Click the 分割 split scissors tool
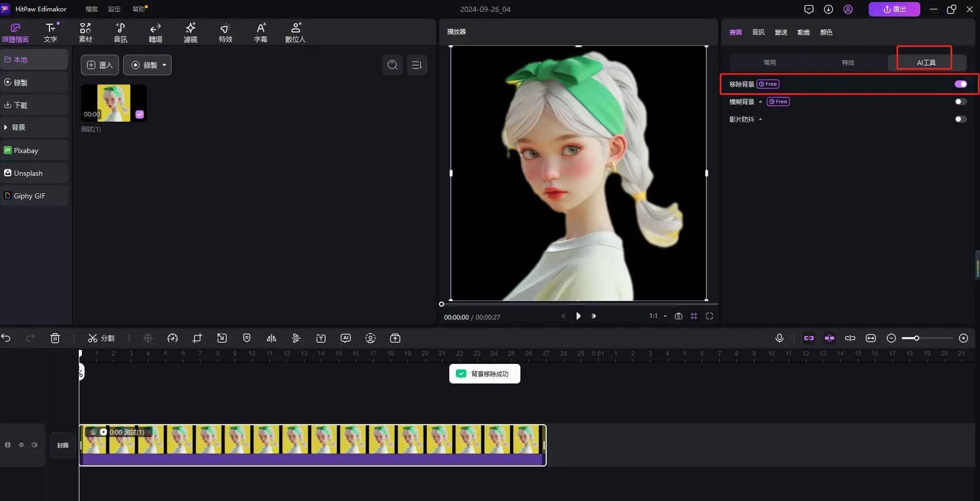The image size is (980, 501). 101,338
